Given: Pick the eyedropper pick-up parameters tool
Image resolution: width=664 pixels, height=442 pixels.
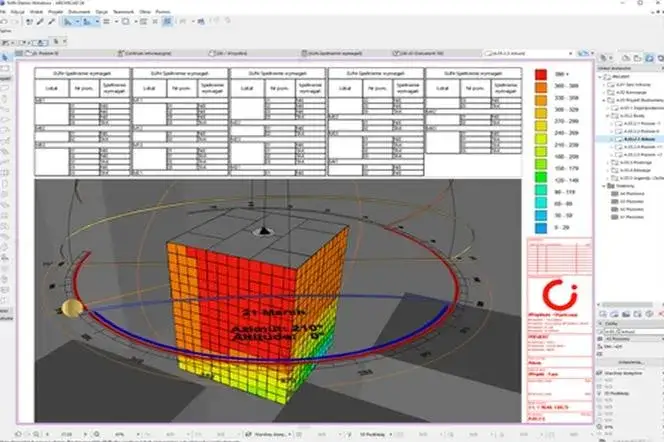Looking at the screenshot, I should tap(41, 22).
